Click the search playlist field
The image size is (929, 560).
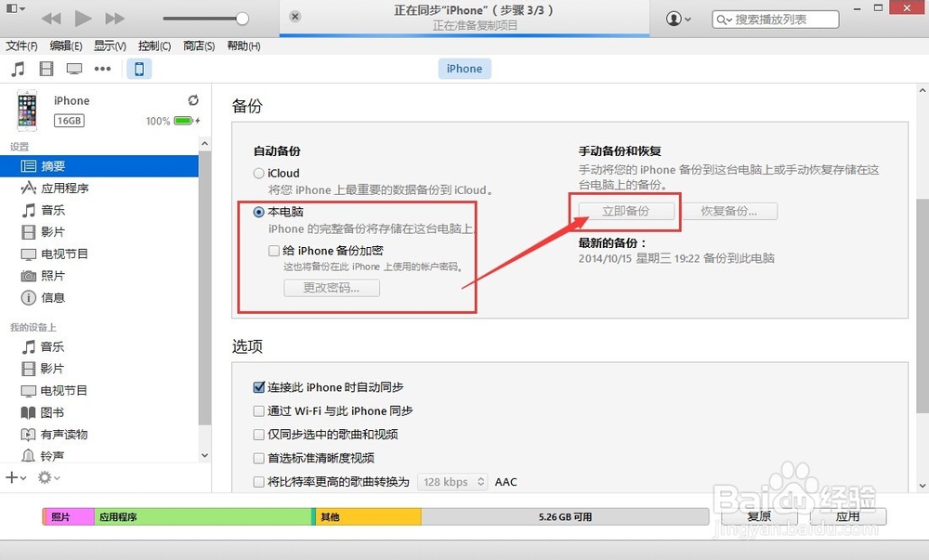[776, 19]
